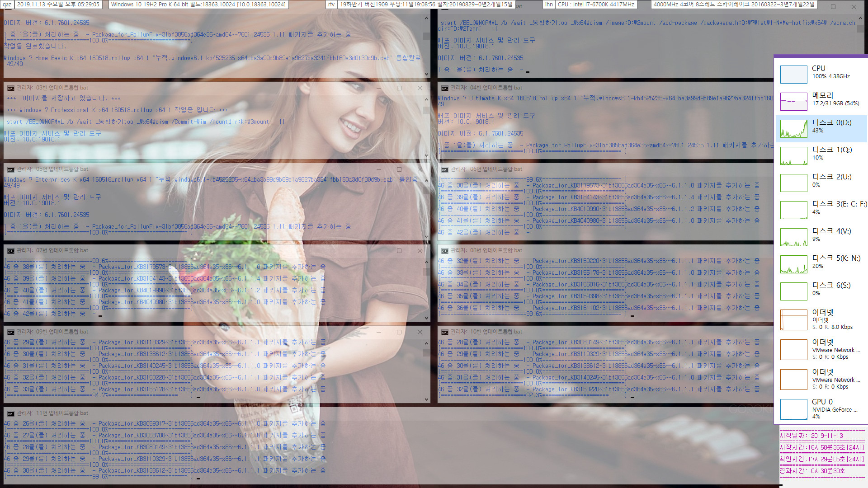Close the 03번 업데이트통합 console window
This screenshot has height=488, width=868.
point(420,88)
